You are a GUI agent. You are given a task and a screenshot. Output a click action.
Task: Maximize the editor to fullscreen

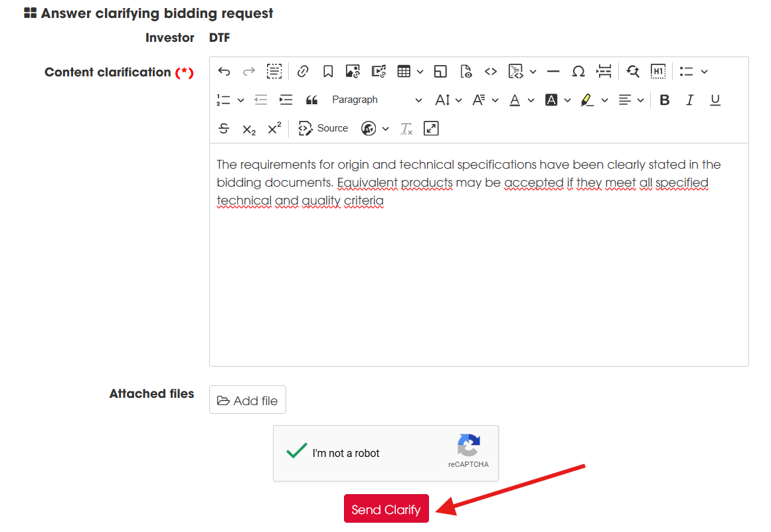pyautogui.click(x=431, y=129)
